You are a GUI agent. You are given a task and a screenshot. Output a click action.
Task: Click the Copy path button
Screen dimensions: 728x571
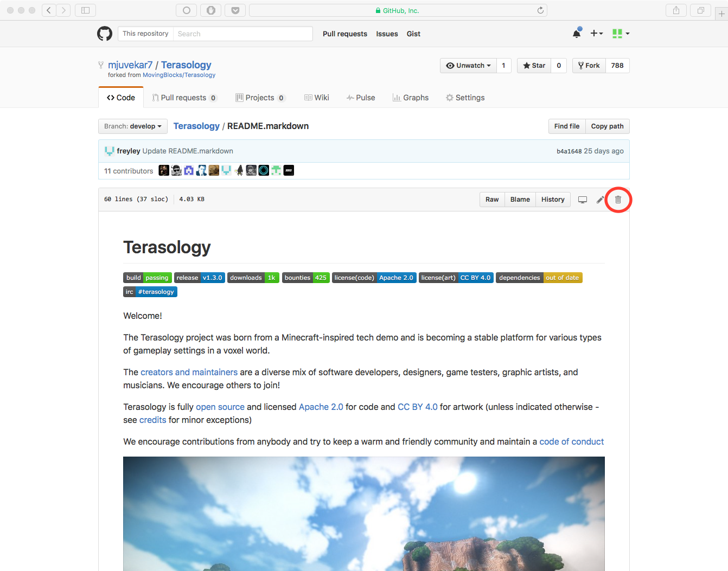608,126
